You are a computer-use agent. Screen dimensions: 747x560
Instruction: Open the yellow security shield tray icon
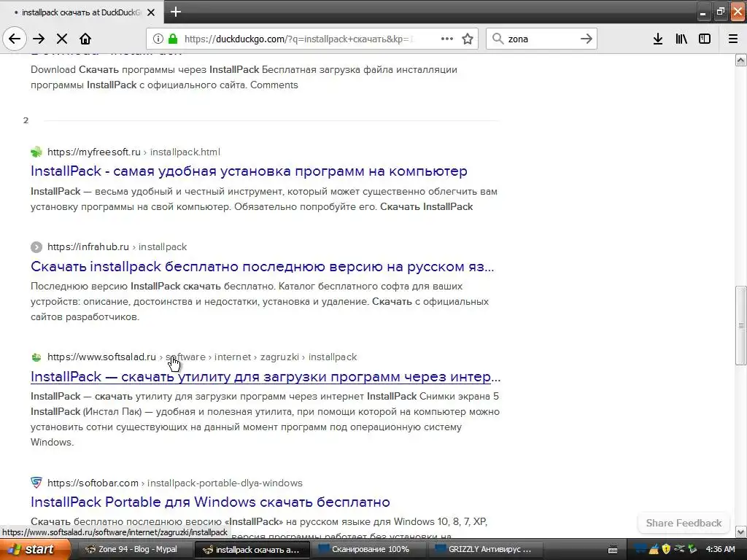[x=666, y=550]
